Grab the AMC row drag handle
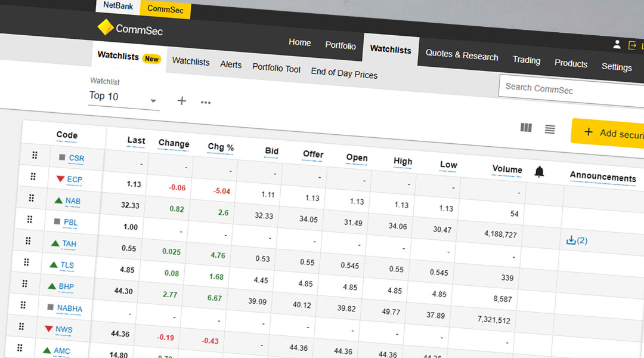Viewport: 644px width, 358px height. [20, 348]
